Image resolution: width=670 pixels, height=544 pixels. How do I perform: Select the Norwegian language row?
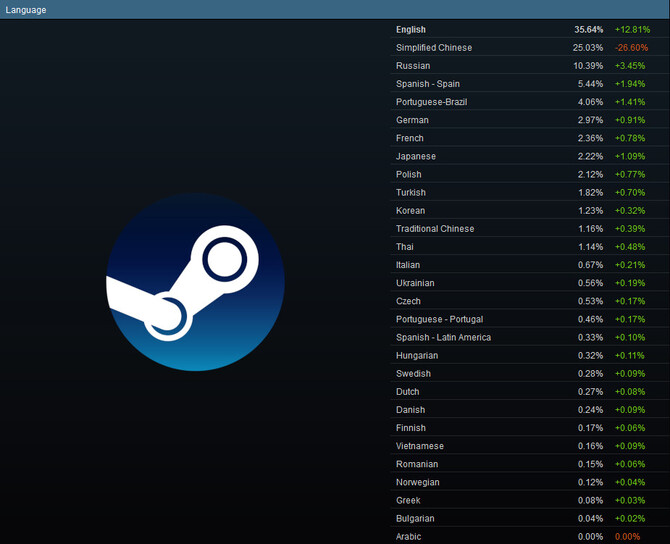[530, 482]
